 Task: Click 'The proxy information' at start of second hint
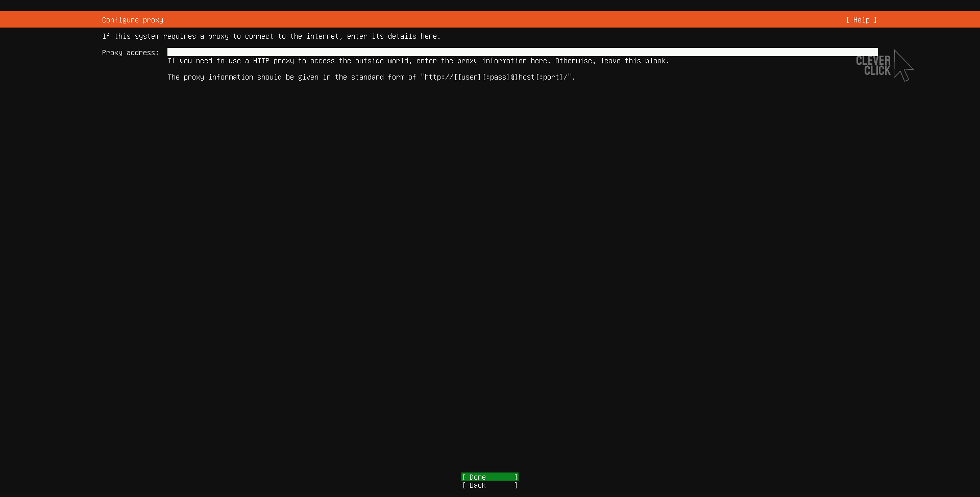click(210, 77)
